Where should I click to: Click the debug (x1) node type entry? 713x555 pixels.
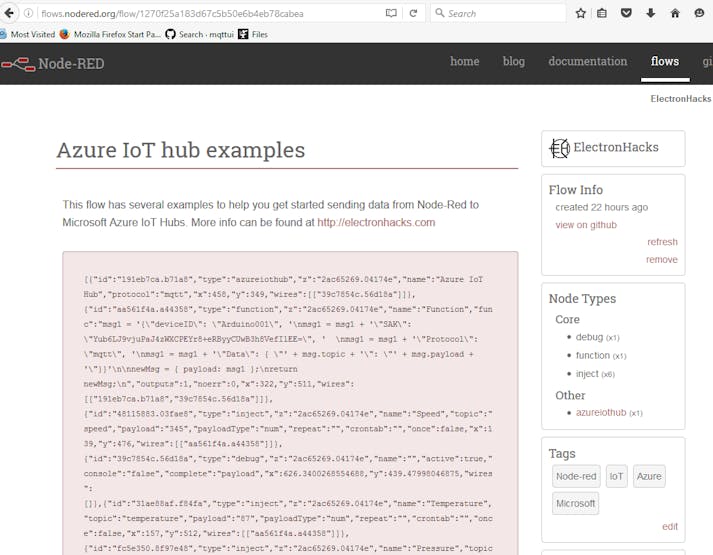coord(598,337)
